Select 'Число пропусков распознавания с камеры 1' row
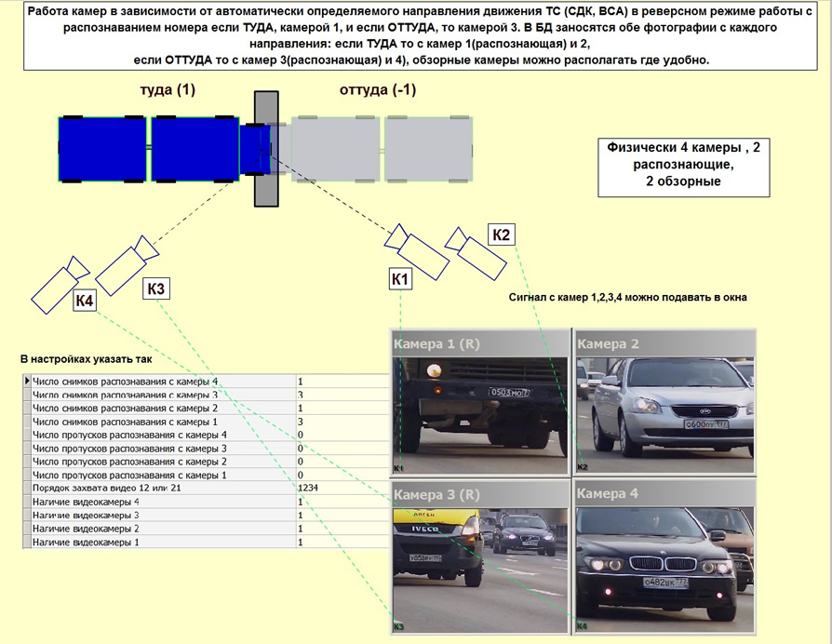 click(x=163, y=475)
